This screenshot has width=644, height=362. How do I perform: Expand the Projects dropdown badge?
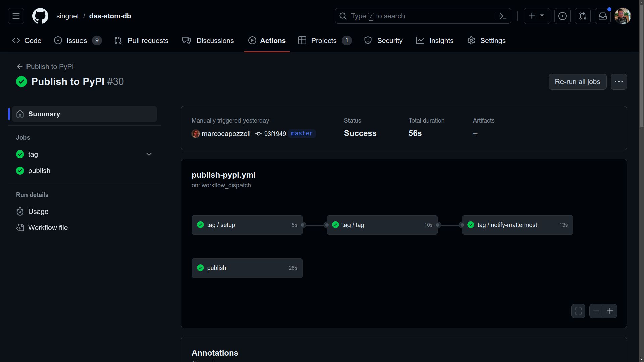pyautogui.click(x=347, y=41)
